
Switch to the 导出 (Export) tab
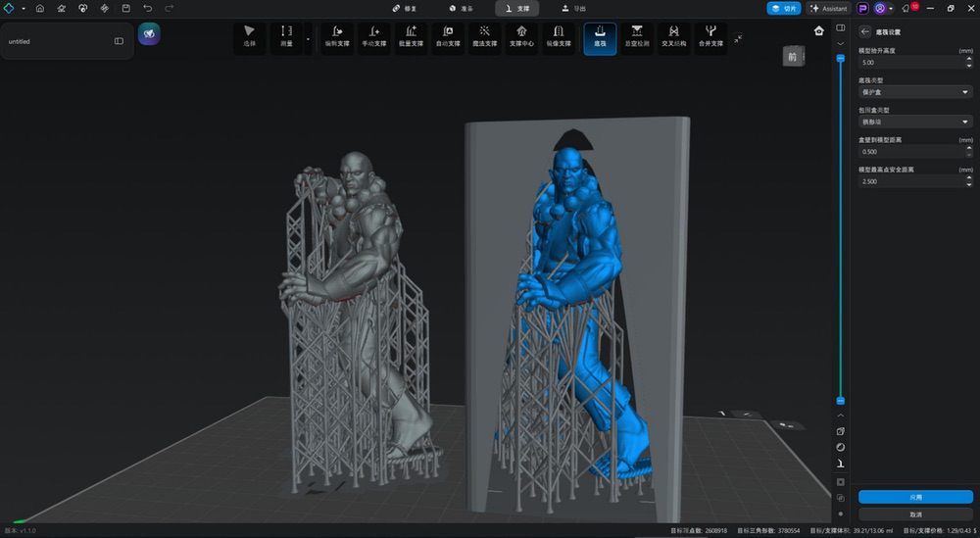point(574,8)
